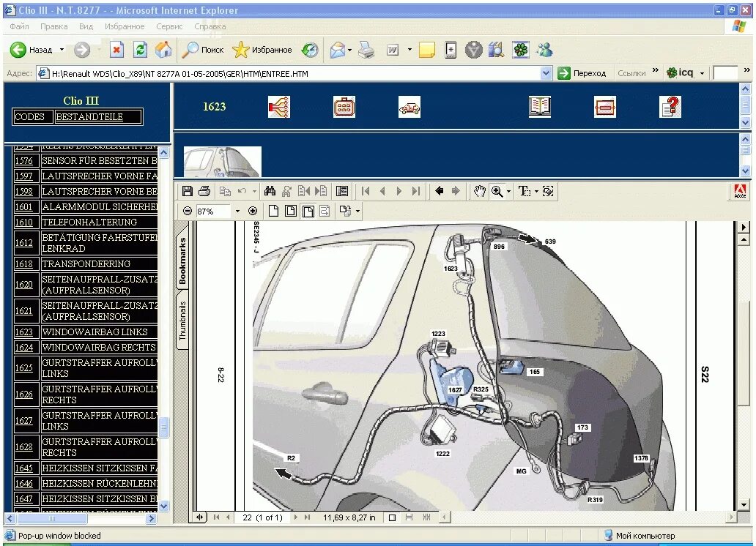Image resolution: width=756 pixels, height=546 pixels.
Task: Click the Поиск search button
Action: pos(203,50)
